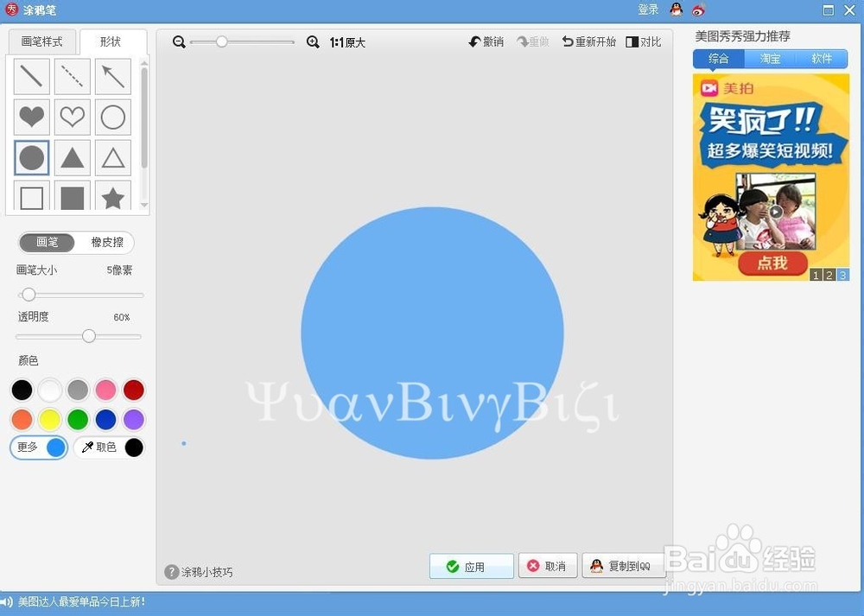Click 复制到QQ button
This screenshot has height=616, width=864.
pos(623,566)
